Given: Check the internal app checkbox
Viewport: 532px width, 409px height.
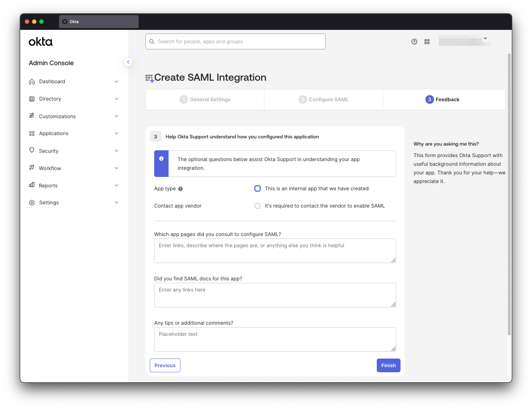Looking at the screenshot, I should pyautogui.click(x=258, y=188).
